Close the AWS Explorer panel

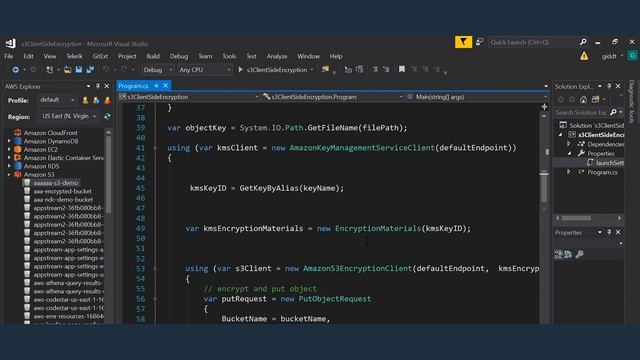[x=107, y=87]
